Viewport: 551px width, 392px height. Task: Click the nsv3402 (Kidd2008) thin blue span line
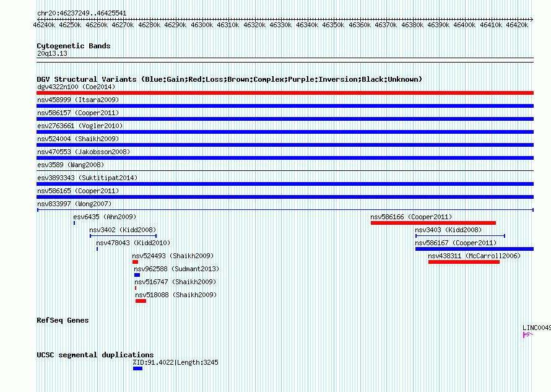[x=123, y=236]
